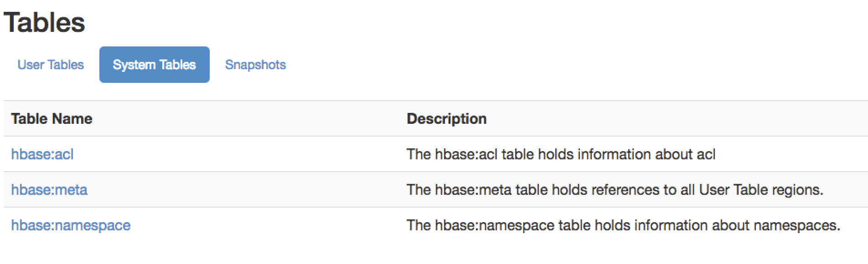Screen dimensions: 868x264
Task: Click the Table Name column header
Action: tap(52, 119)
